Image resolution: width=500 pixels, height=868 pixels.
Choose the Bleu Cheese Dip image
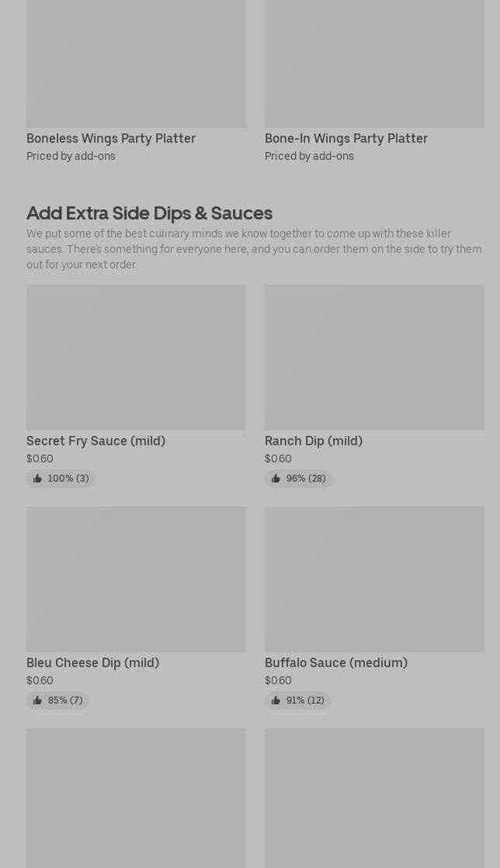pyautogui.click(x=136, y=579)
